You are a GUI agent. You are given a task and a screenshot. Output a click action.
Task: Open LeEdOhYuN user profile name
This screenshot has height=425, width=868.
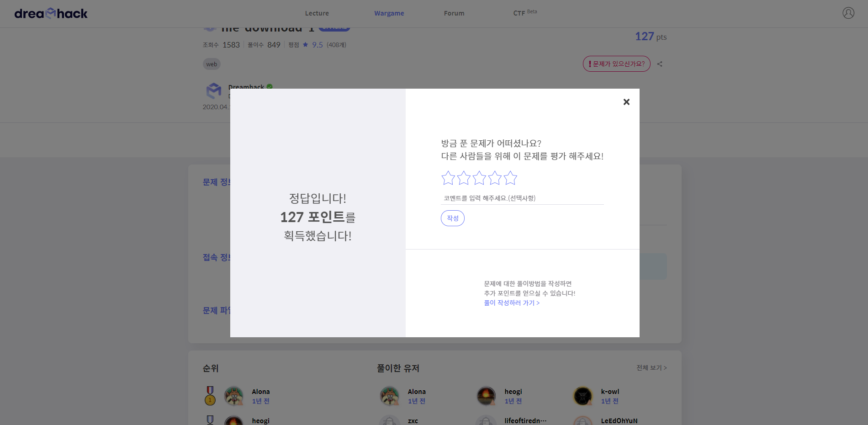[x=619, y=421]
